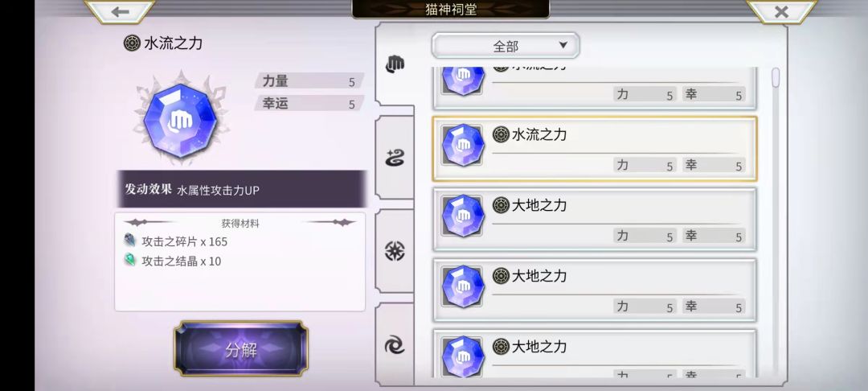The image size is (868, 391).
Task: Open the compass-star category tab
Action: 395,252
